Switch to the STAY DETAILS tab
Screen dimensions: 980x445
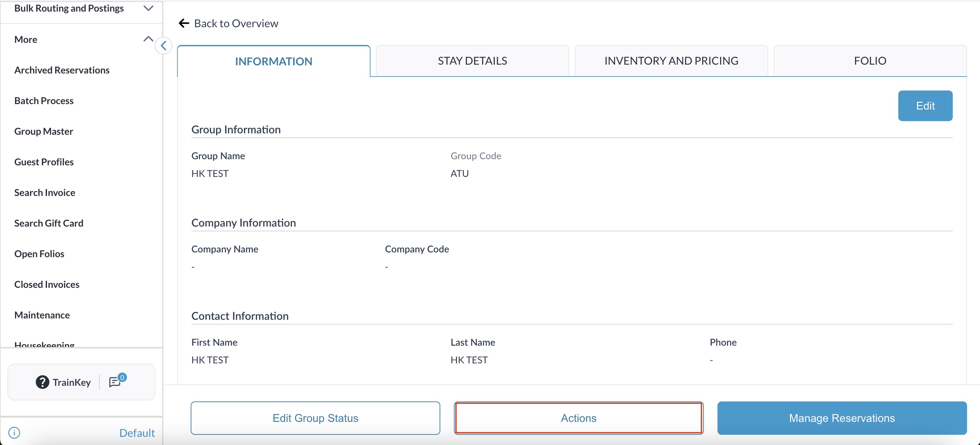click(x=473, y=61)
